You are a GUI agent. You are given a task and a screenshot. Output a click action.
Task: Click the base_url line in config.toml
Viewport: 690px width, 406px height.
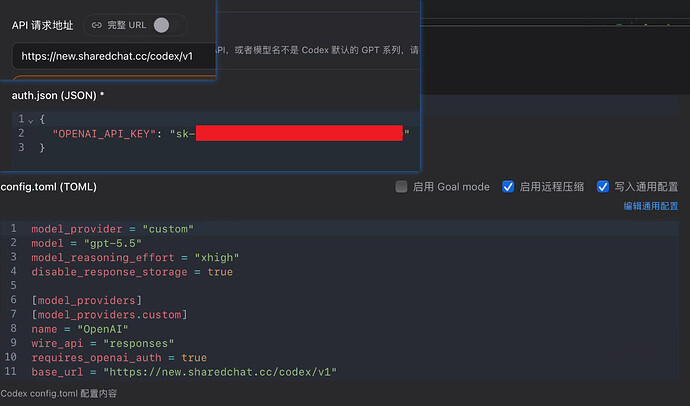184,372
